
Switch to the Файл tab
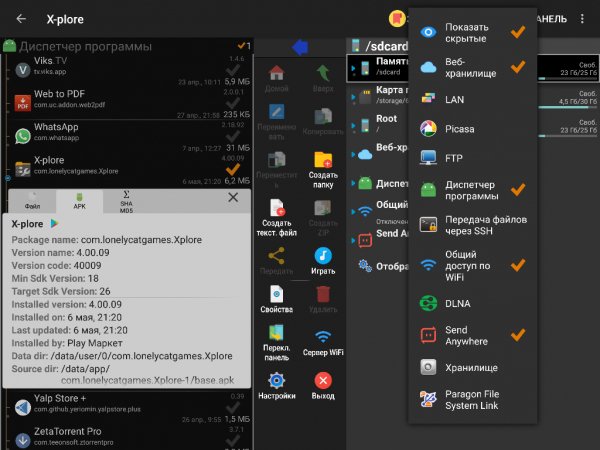32,201
